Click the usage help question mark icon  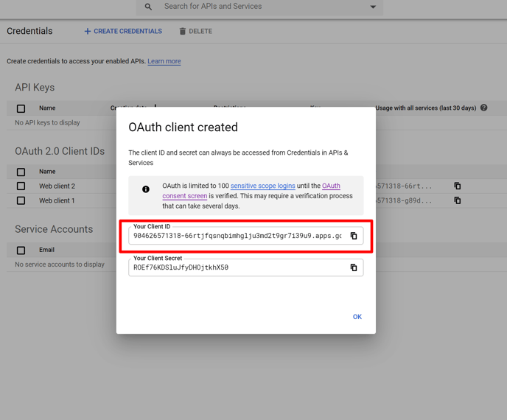click(483, 108)
